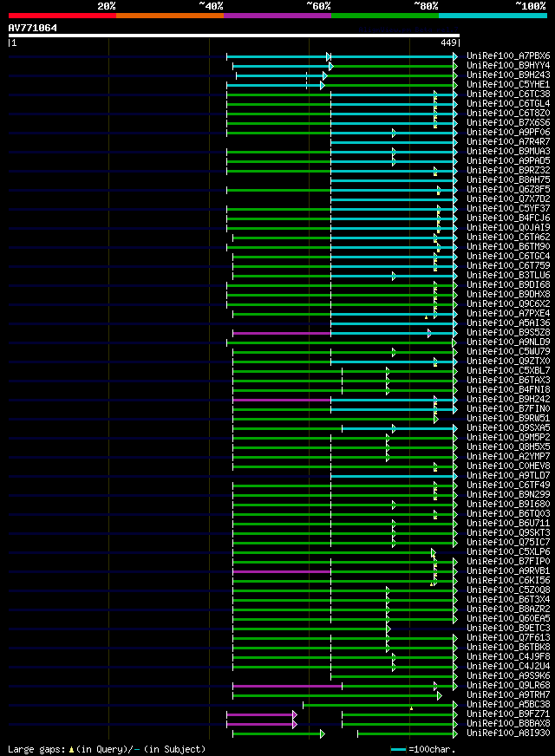Viewport: 555px width, 756px height.
Task: Open hit UniRef100_A5AI36
Action: tap(508, 323)
